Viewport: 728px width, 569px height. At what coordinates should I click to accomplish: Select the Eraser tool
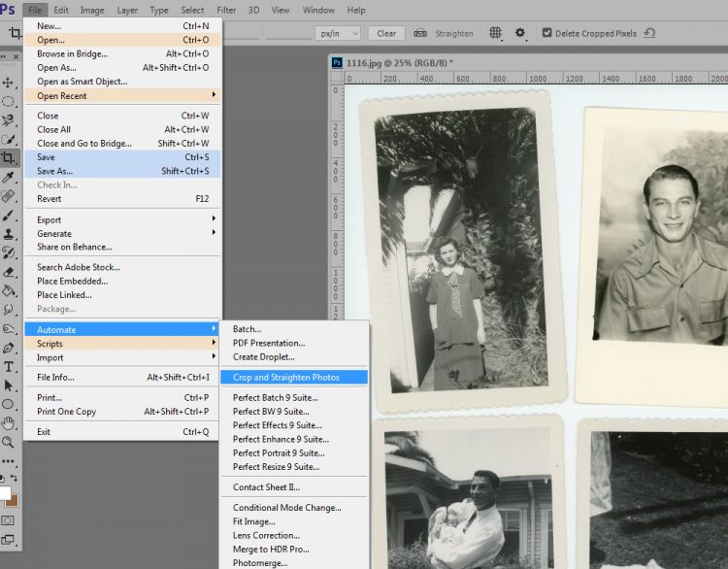point(8,272)
